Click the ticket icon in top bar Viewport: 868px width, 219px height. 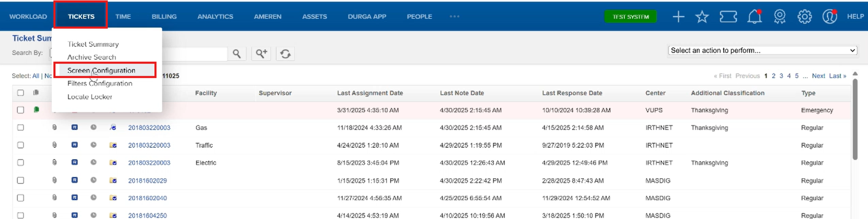click(x=728, y=16)
